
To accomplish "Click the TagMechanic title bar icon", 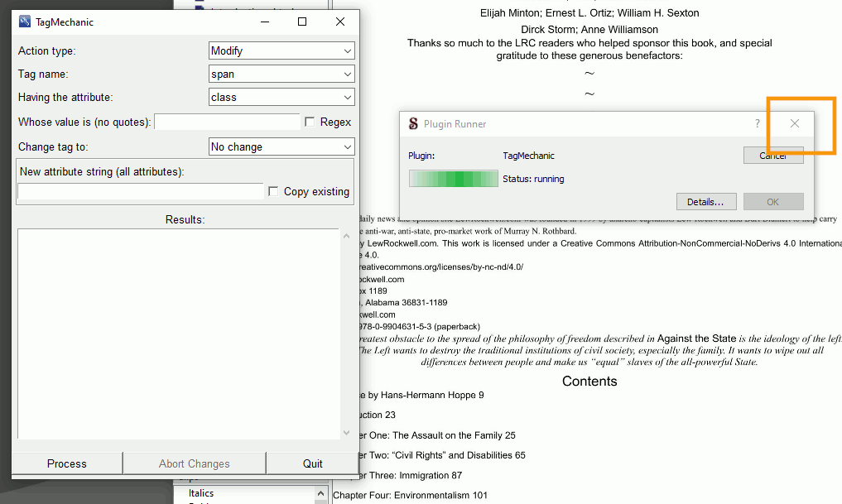I will pos(25,22).
